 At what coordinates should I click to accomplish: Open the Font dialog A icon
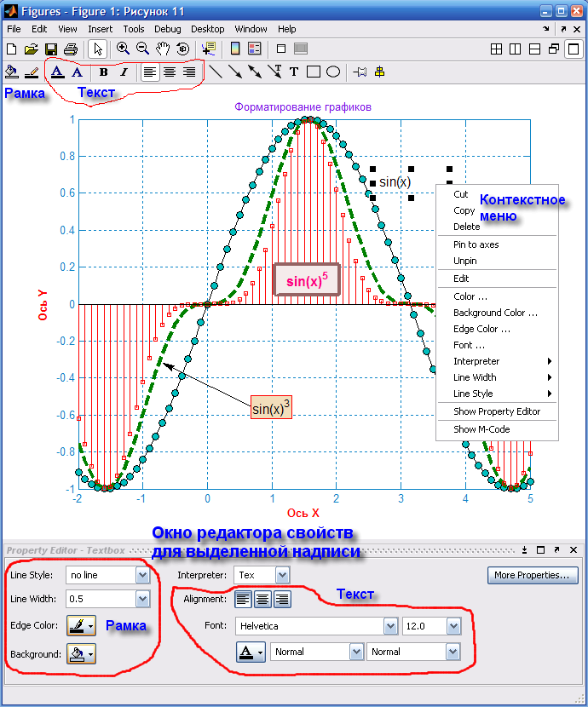(x=78, y=72)
